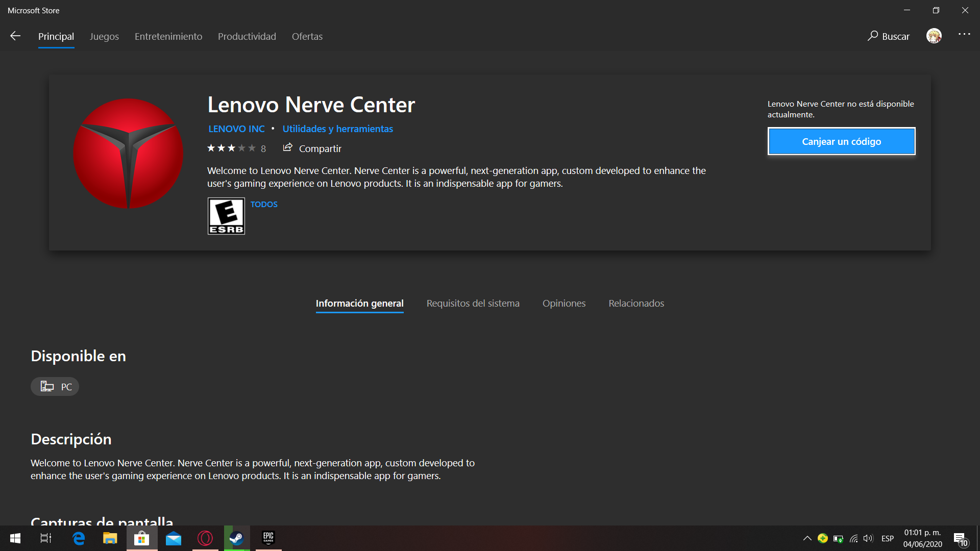Go back with the back arrow
This screenshot has width=980, height=551.
point(15,36)
